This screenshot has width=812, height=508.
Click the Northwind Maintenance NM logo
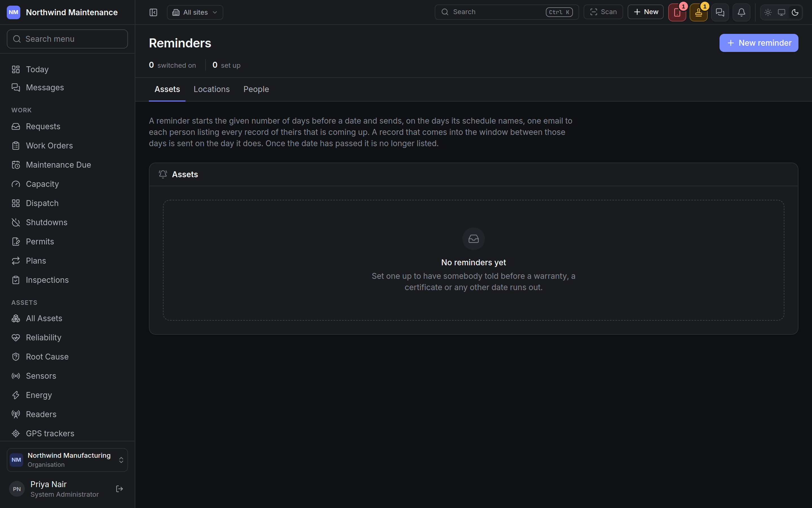pyautogui.click(x=14, y=12)
